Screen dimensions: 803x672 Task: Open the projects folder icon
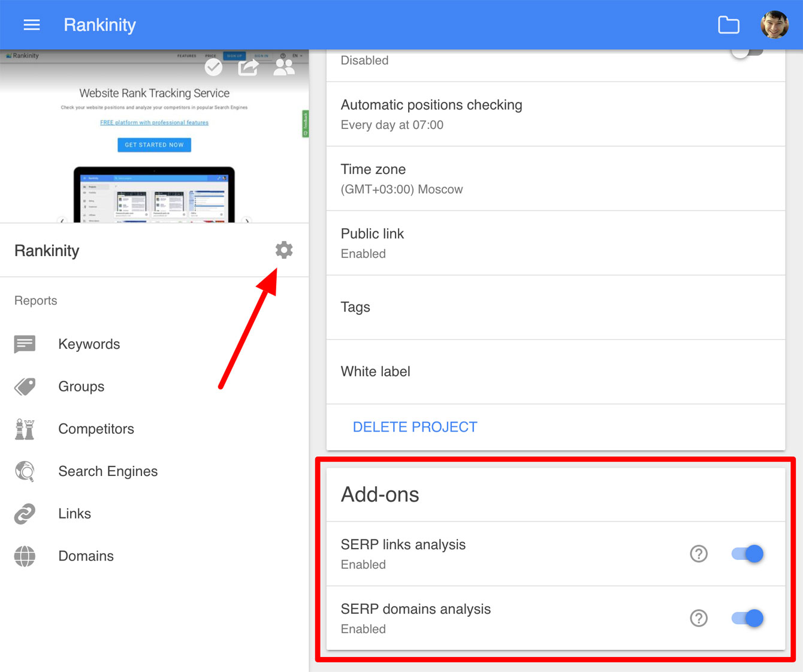pyautogui.click(x=729, y=25)
